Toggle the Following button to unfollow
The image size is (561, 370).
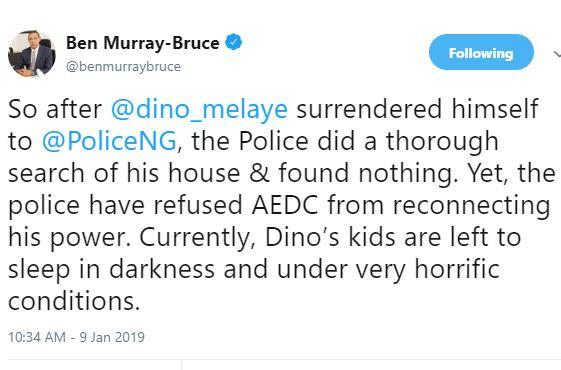point(481,52)
